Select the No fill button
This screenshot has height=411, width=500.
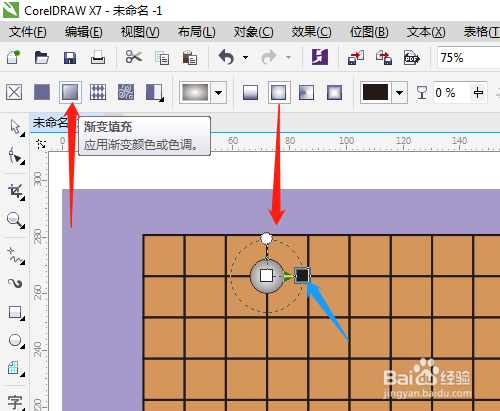[14, 92]
